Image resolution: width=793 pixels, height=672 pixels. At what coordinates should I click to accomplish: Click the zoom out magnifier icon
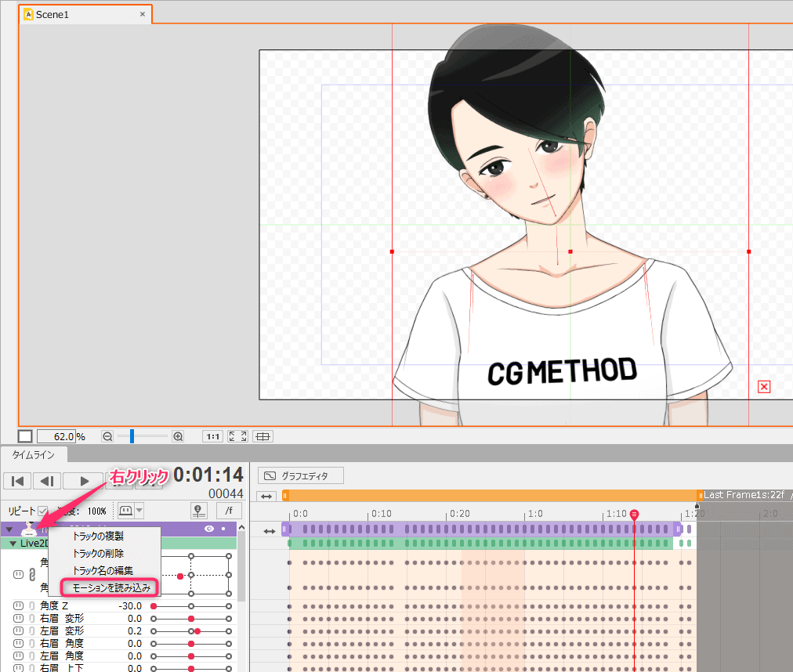pyautogui.click(x=107, y=436)
